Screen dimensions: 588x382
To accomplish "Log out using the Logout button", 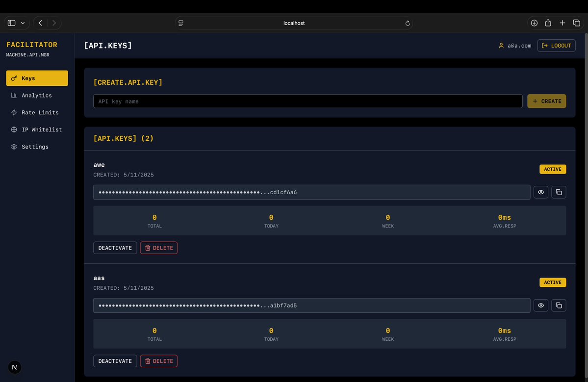I will tap(556, 46).
